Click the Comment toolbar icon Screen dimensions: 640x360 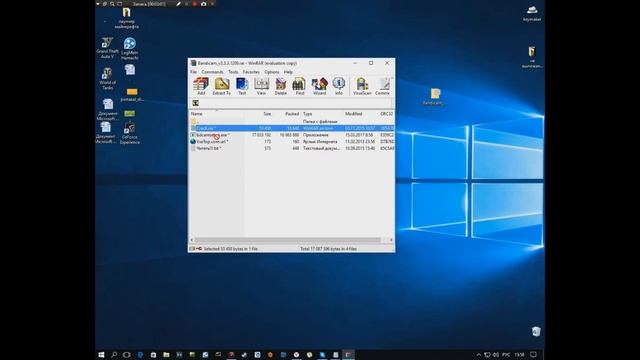tap(383, 86)
